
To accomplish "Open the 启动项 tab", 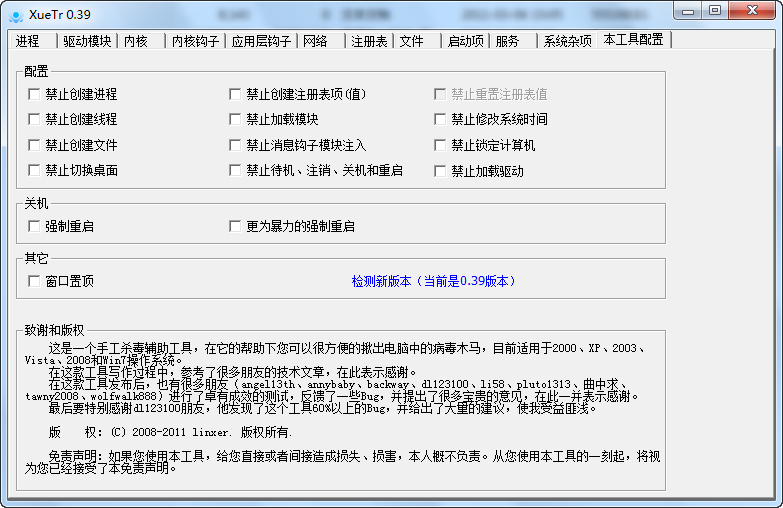I will [x=465, y=41].
